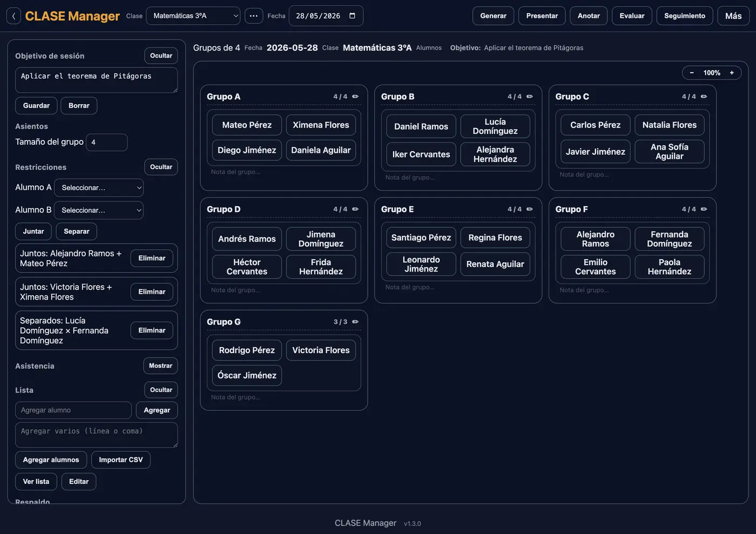Select student card Victoria Flores

pyautogui.click(x=321, y=350)
